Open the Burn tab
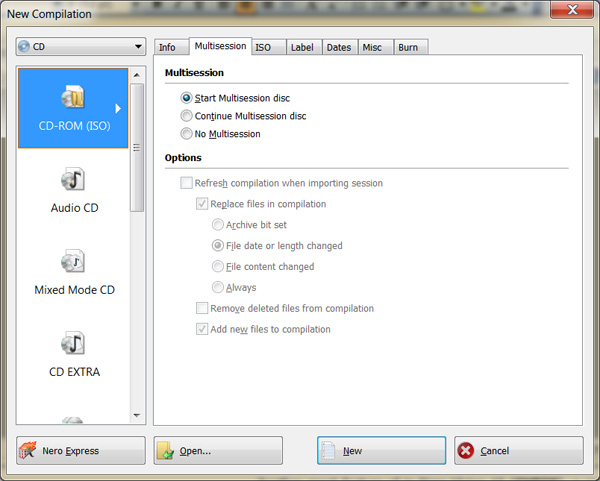This screenshot has width=600, height=481. pyautogui.click(x=411, y=47)
